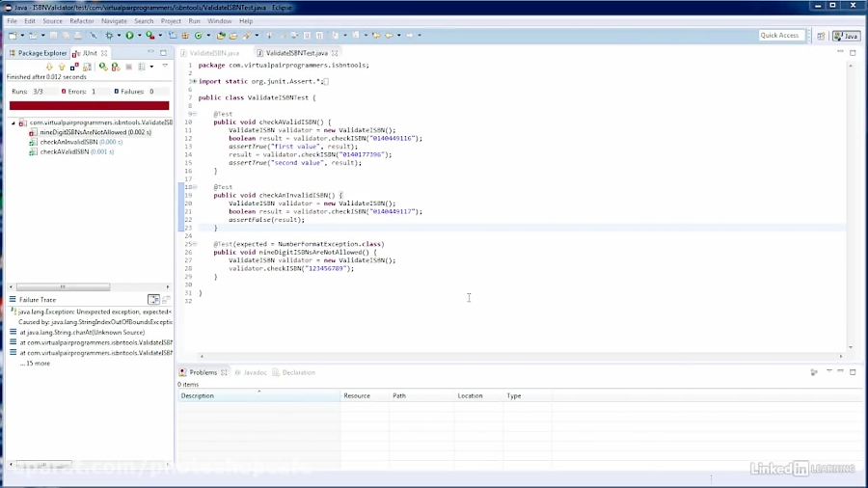Screen dimensions: 868x488
Task: Click the Quick Access search field
Action: coord(779,36)
